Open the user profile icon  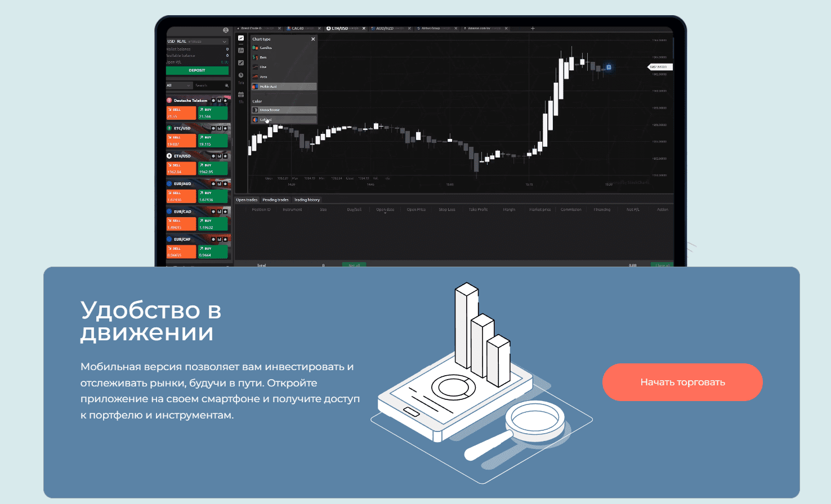[x=226, y=30]
